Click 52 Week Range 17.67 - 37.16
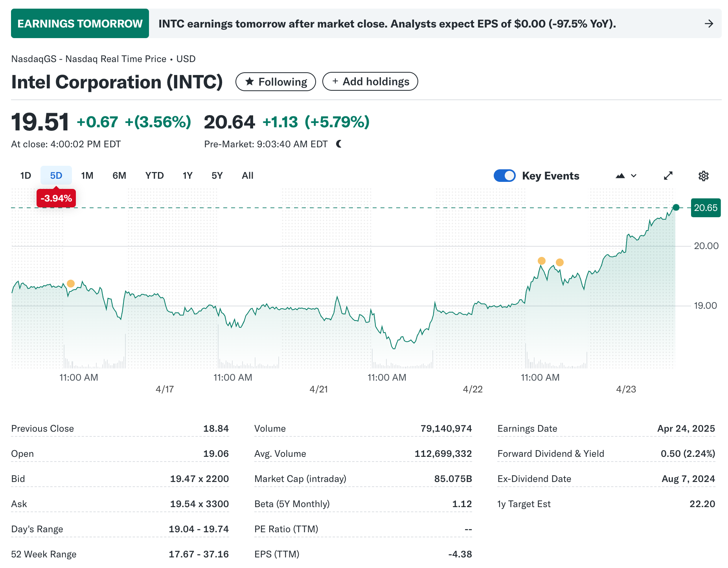The height and width of the screenshot is (568, 728). (x=199, y=554)
